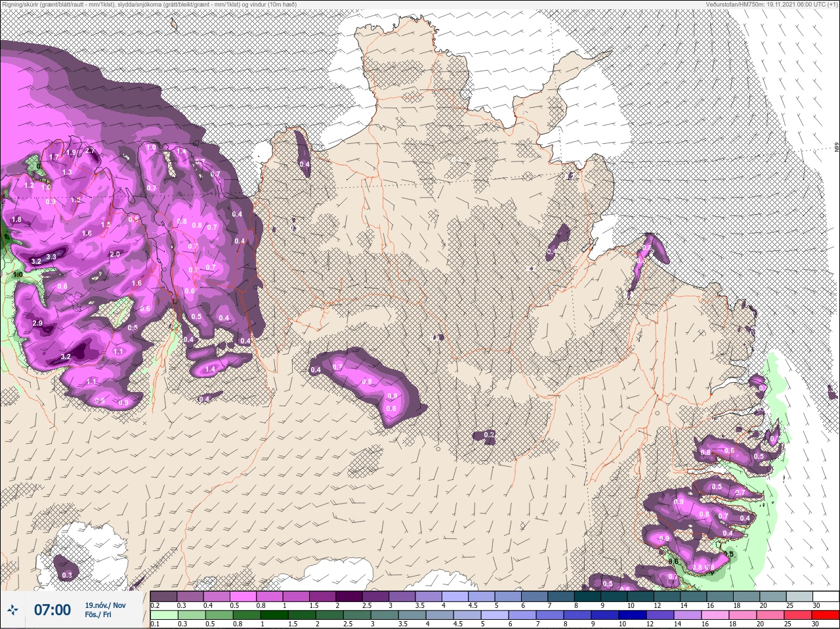The height and width of the screenshot is (629, 840).
Task: Click the 07:00 forecast time display
Action: tap(52, 610)
